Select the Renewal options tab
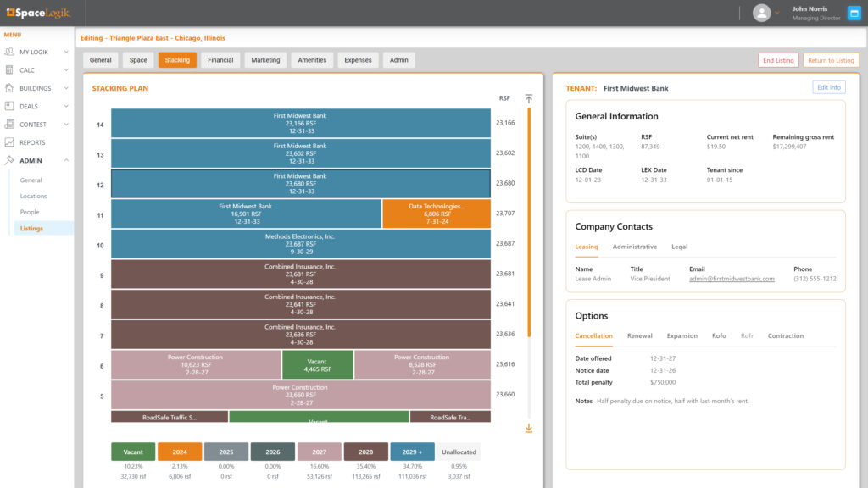Screen dimensions: 868x488 point(639,336)
